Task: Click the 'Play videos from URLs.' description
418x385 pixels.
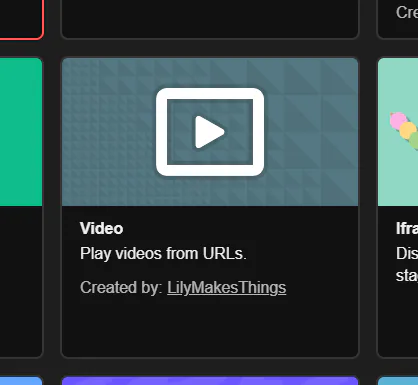Action: (163, 254)
